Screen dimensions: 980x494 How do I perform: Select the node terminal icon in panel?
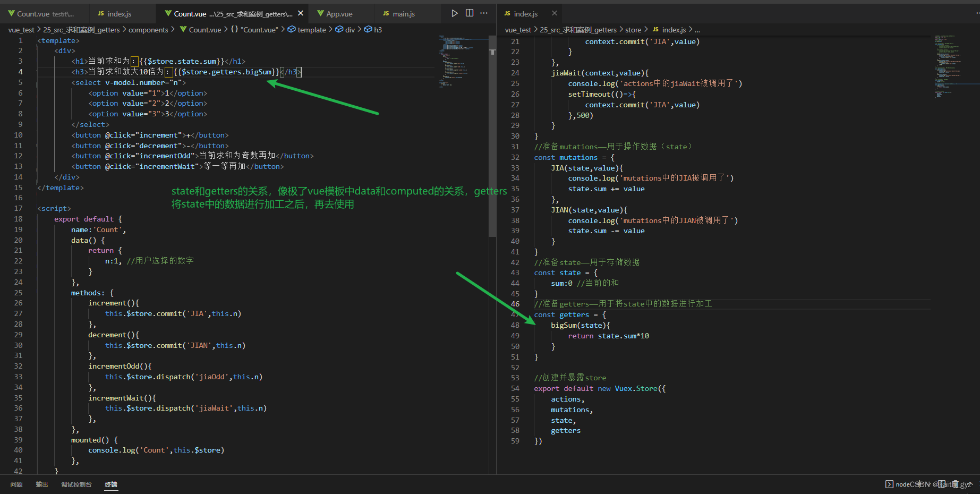[889, 484]
